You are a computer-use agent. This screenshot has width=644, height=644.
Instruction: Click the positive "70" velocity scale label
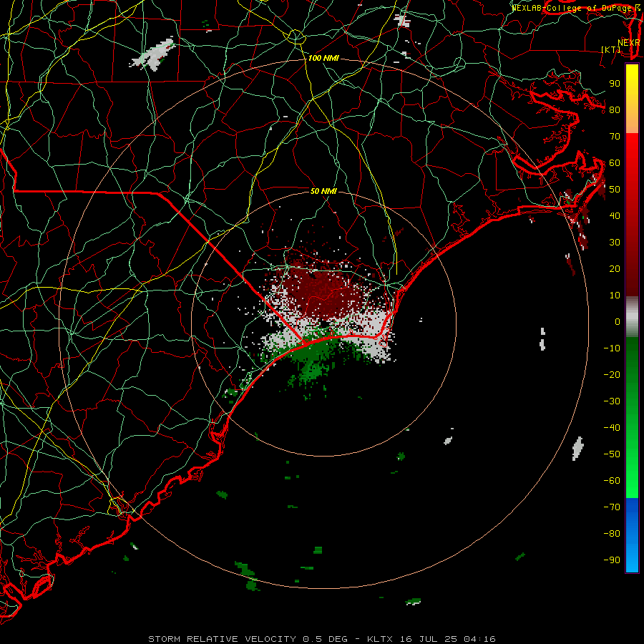(x=615, y=137)
